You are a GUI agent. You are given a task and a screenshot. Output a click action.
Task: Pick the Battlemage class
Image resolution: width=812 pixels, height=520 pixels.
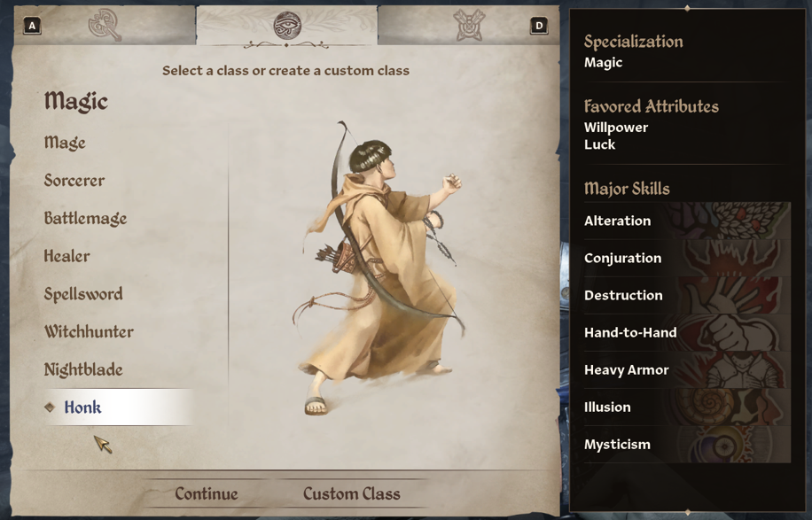[85, 218]
